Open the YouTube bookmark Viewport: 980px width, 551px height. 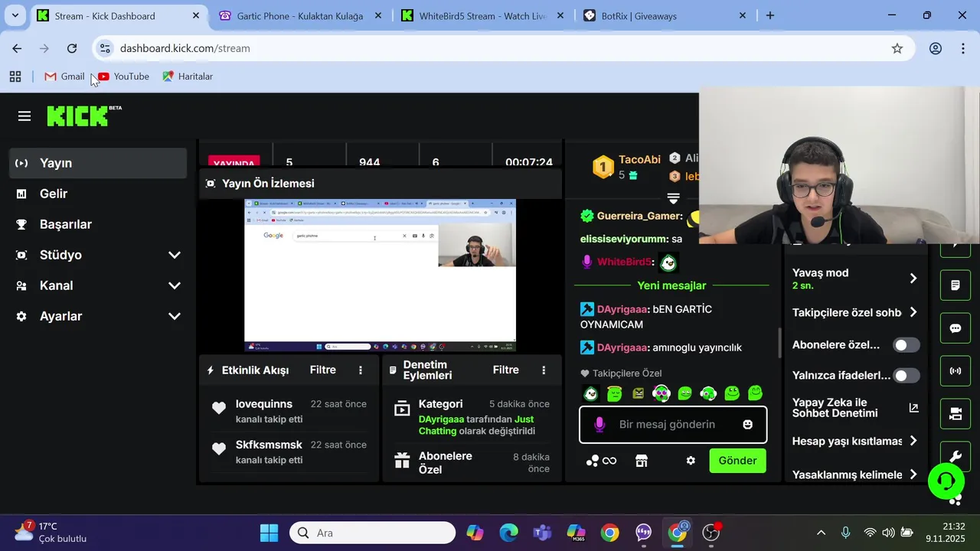(x=124, y=77)
